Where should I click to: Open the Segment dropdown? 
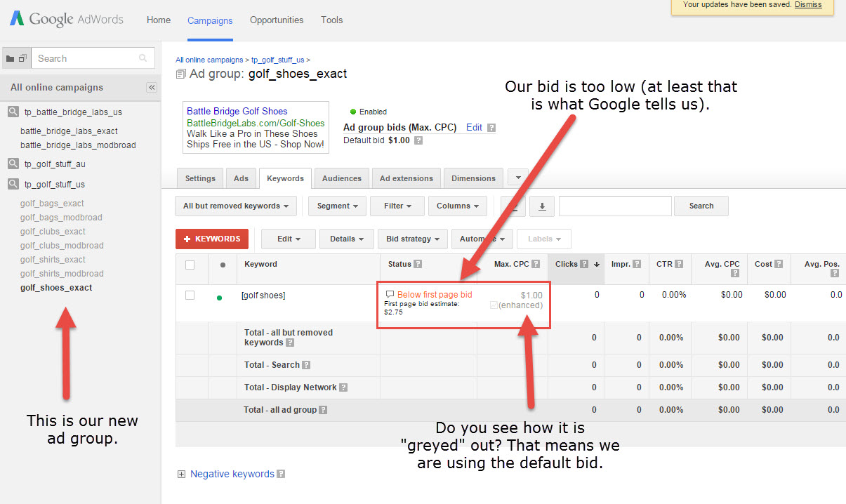tap(337, 206)
